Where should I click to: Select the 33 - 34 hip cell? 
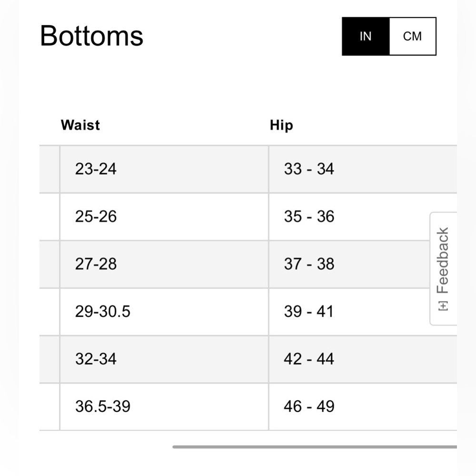coord(309,169)
